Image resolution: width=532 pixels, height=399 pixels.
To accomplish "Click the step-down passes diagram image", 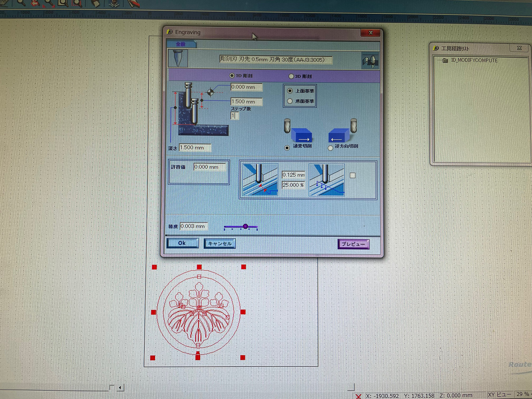I will [326, 180].
